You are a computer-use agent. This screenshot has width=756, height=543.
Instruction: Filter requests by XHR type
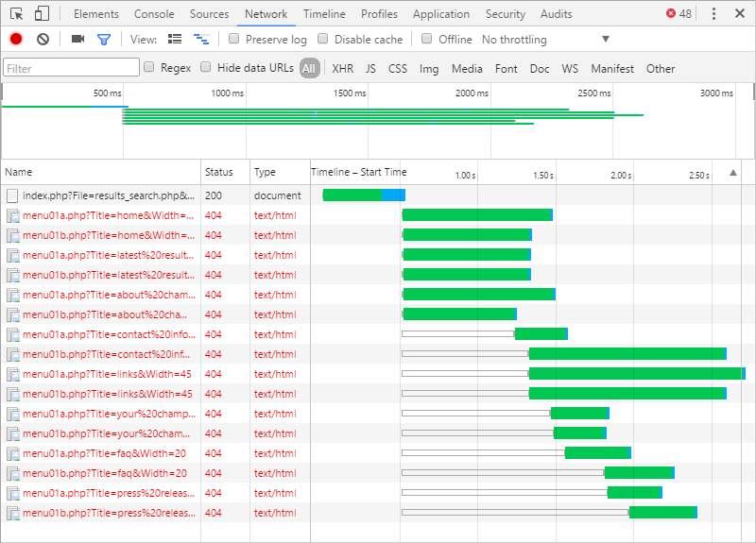tap(342, 68)
